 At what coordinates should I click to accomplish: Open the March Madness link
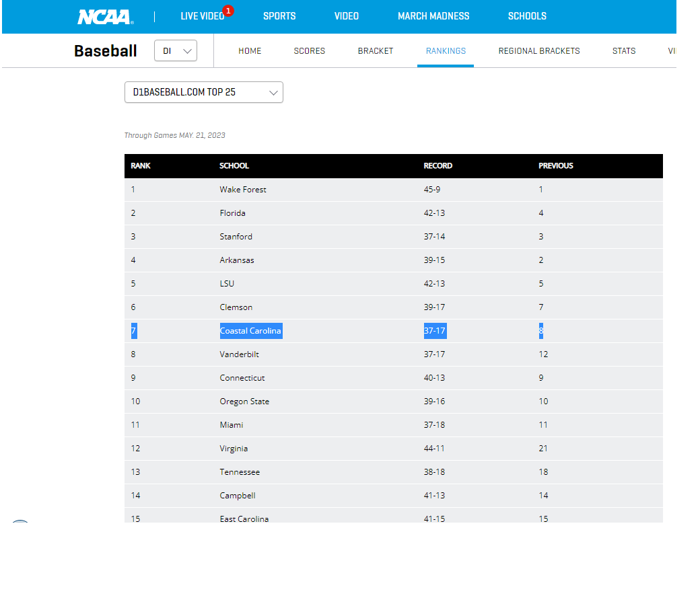pyautogui.click(x=433, y=16)
